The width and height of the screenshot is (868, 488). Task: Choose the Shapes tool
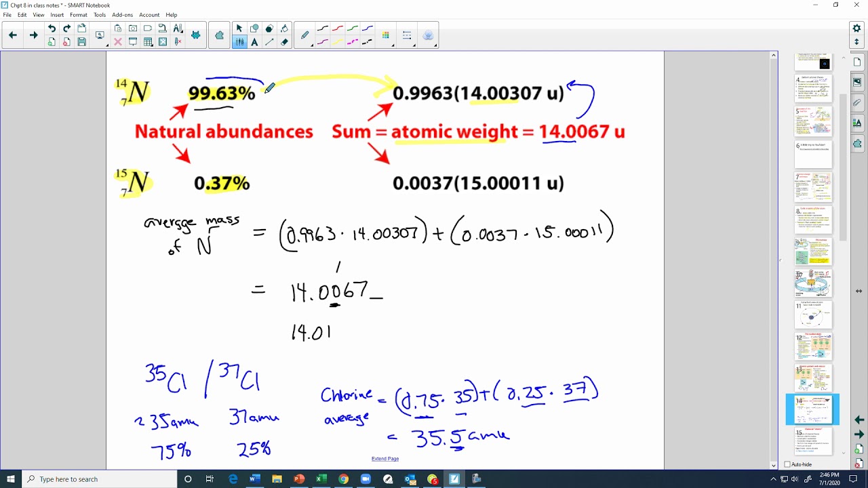click(x=254, y=28)
